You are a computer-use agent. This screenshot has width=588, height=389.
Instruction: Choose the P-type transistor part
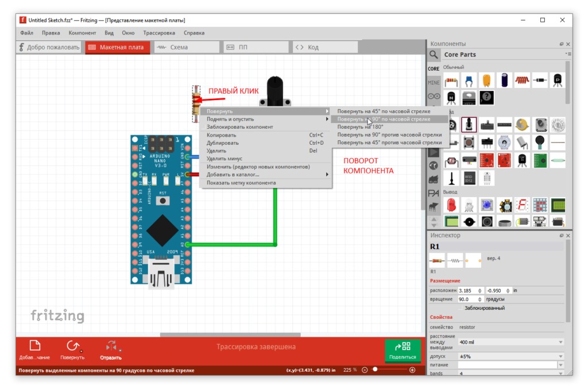558,80
